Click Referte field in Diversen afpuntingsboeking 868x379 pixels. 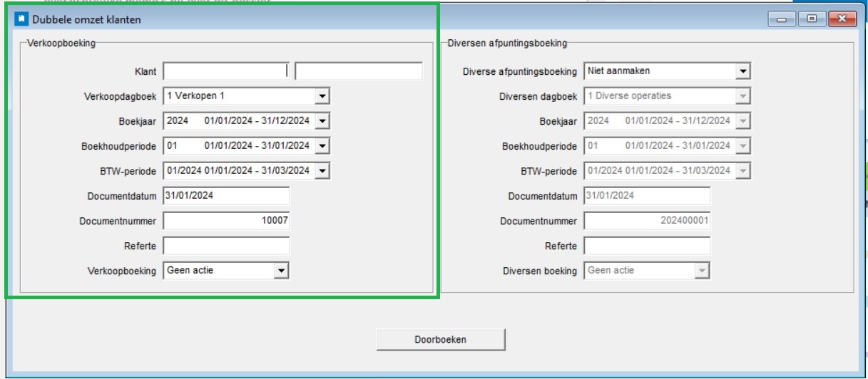coord(648,246)
